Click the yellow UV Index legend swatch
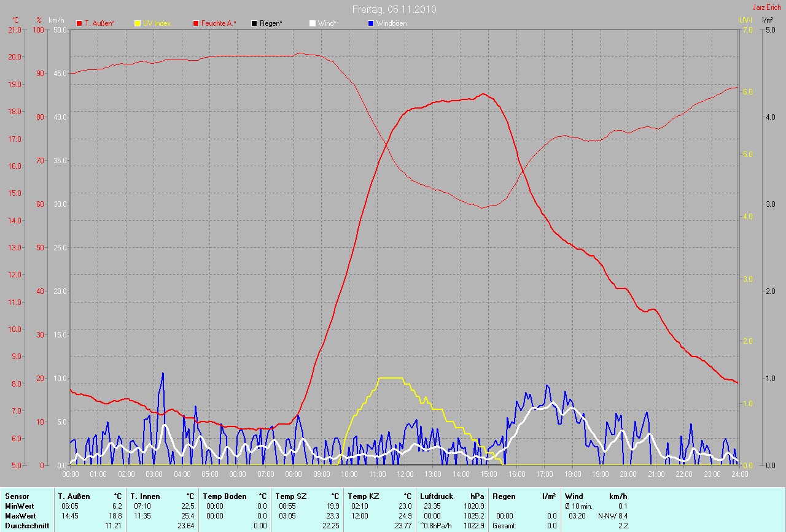 [x=138, y=23]
